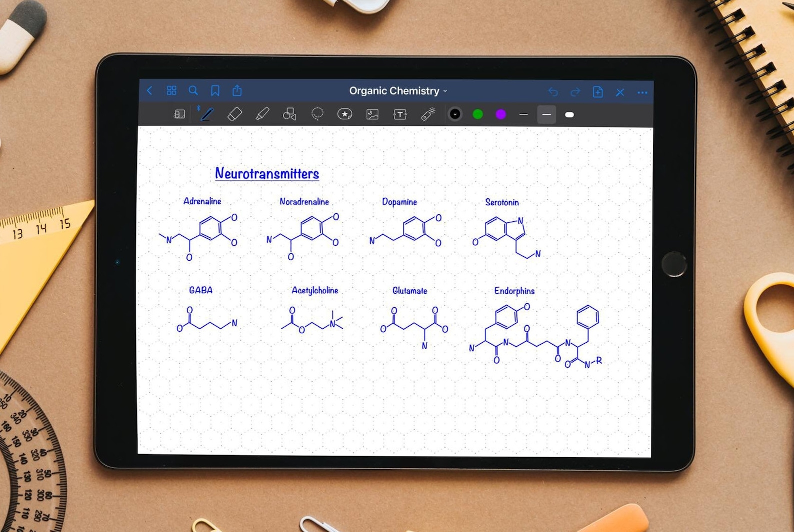Undo the last stroke
This screenshot has height=532, width=794.
(x=553, y=92)
